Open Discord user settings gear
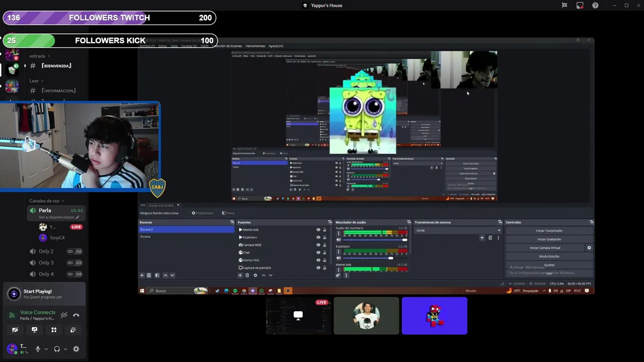 76,349
